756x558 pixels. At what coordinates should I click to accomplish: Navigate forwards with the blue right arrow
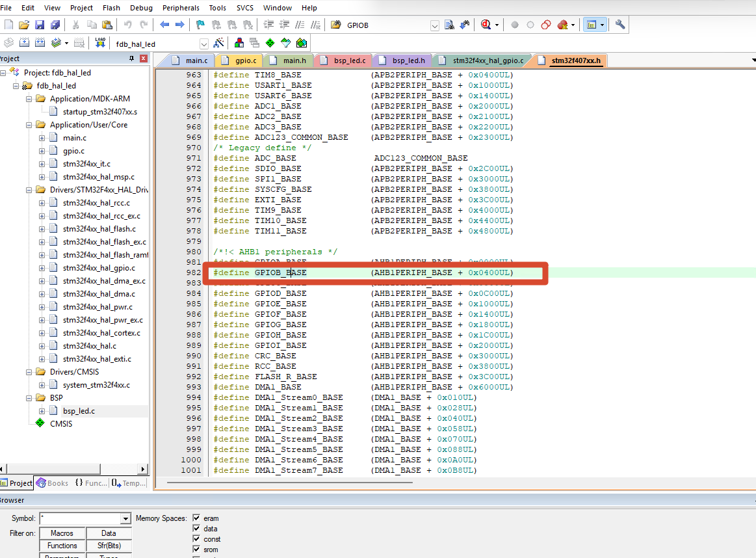[x=180, y=25]
